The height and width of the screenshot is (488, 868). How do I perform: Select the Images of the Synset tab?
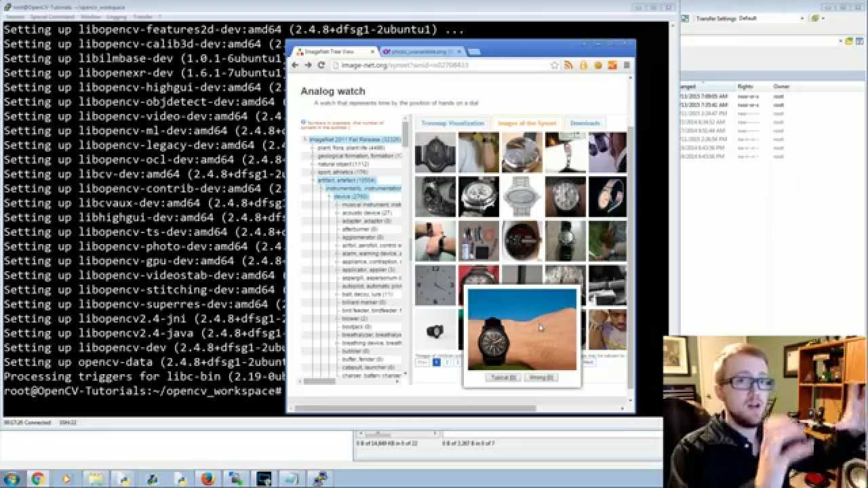(527, 123)
